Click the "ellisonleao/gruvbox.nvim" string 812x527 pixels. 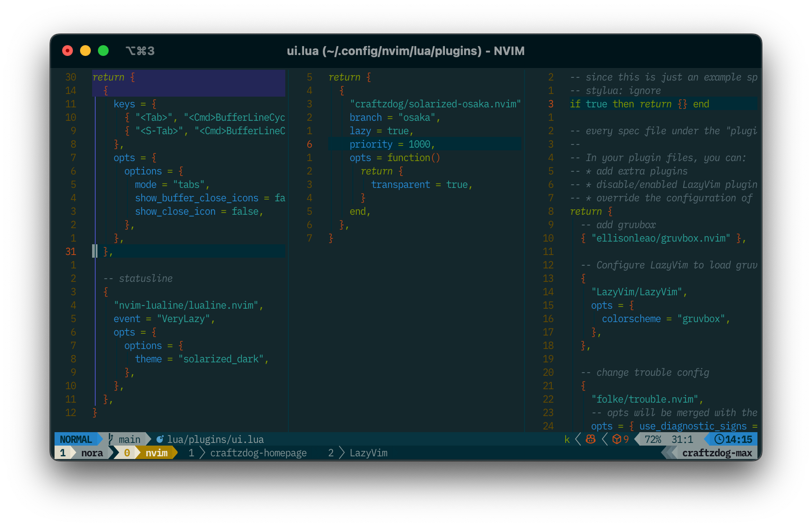point(661,238)
